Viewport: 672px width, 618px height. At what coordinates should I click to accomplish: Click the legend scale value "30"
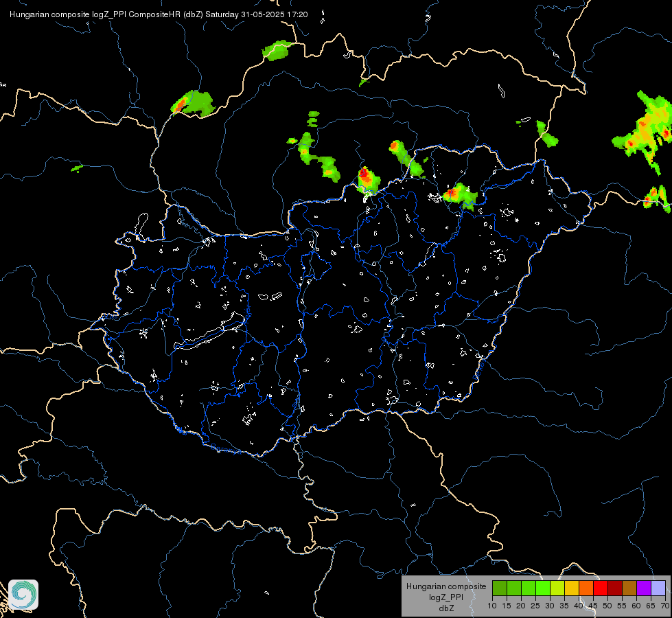point(550,606)
